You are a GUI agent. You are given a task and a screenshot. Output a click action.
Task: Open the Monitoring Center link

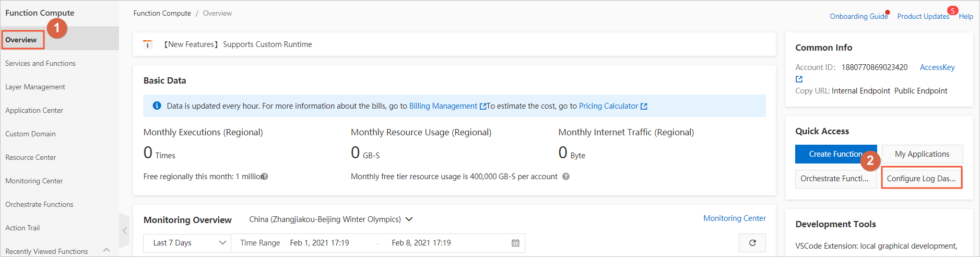pyautogui.click(x=734, y=218)
